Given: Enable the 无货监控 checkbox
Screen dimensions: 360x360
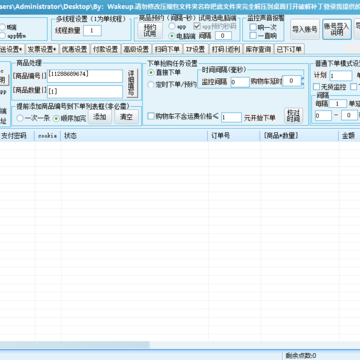Looking at the screenshot, I should point(316,87).
